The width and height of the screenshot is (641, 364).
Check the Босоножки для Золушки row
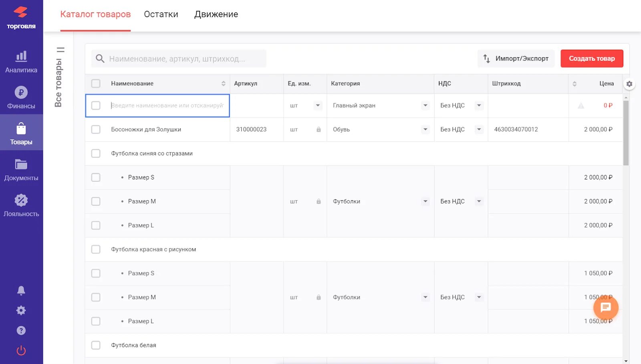click(96, 129)
